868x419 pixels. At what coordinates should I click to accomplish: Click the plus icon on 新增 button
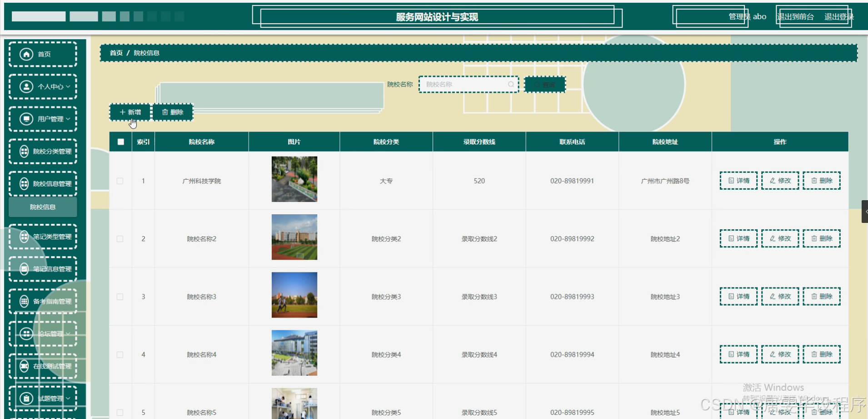coord(122,112)
